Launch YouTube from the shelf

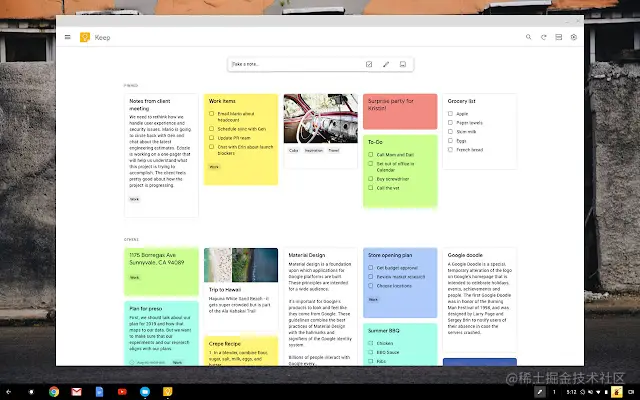click(122, 392)
